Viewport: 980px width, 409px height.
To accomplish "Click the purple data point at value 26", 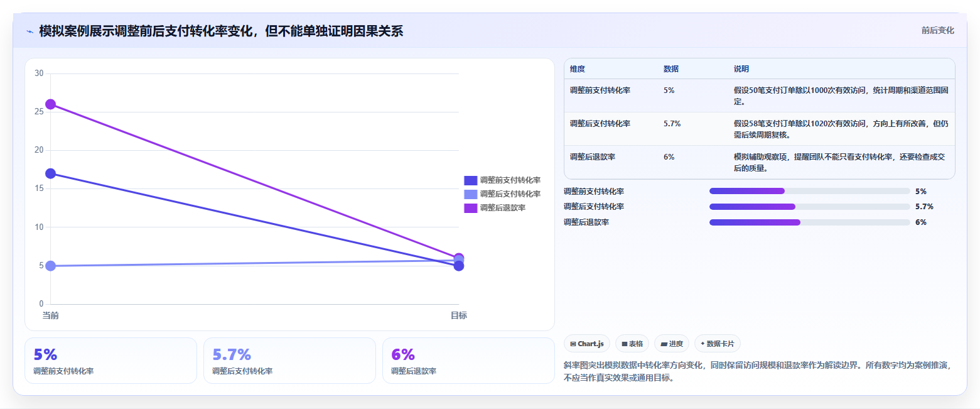I will point(50,104).
